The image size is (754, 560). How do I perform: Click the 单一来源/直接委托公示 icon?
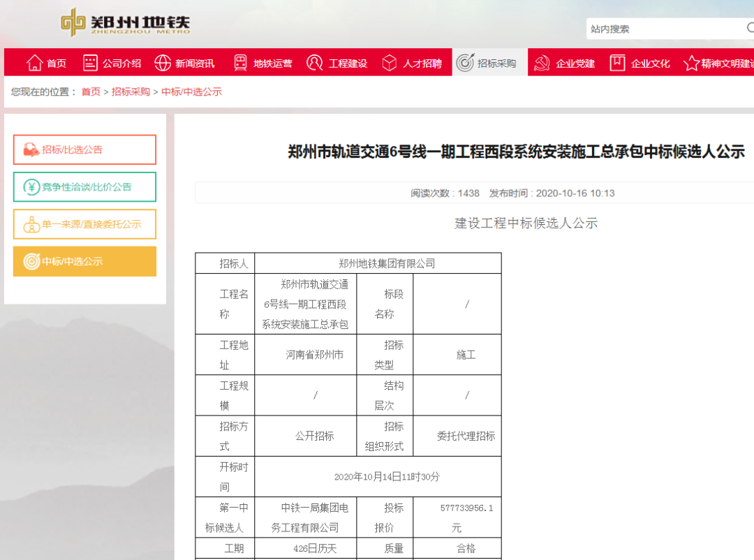(x=31, y=224)
